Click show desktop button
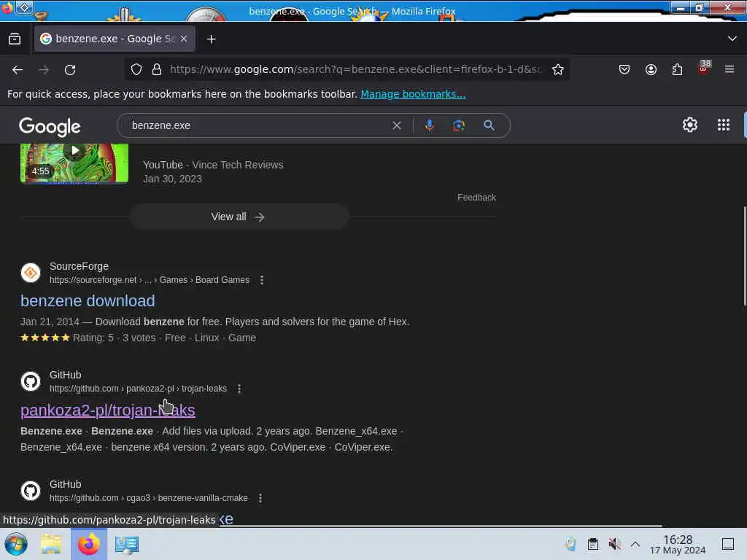747x560 pixels. pos(728,544)
